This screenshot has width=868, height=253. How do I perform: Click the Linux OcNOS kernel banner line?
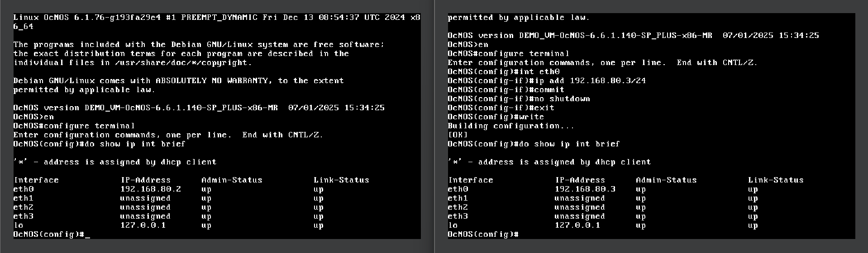point(216,18)
